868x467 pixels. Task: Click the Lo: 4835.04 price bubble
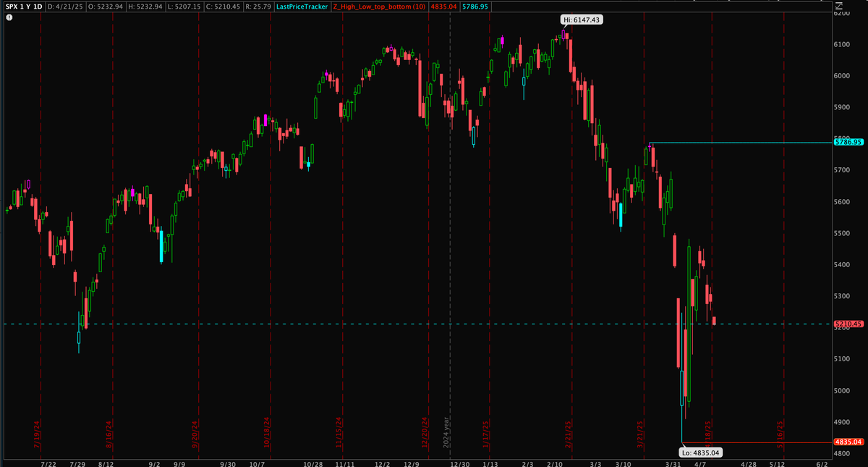tap(701, 453)
